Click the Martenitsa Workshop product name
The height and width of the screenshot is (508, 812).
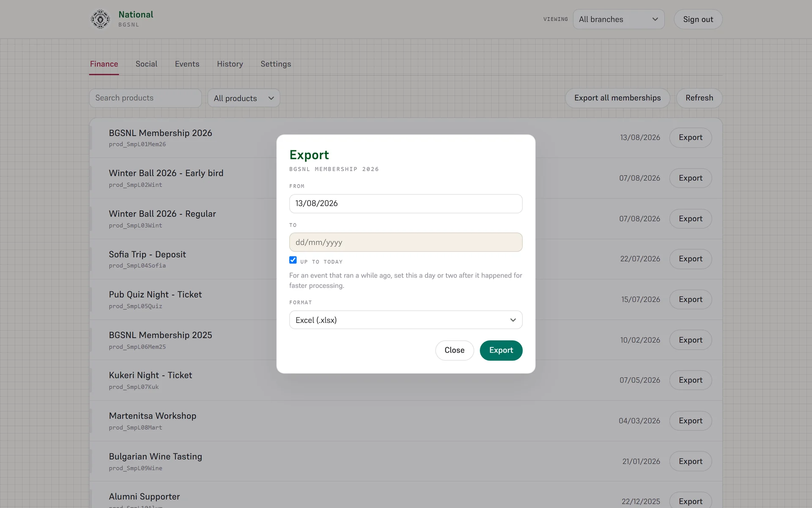[x=153, y=416]
